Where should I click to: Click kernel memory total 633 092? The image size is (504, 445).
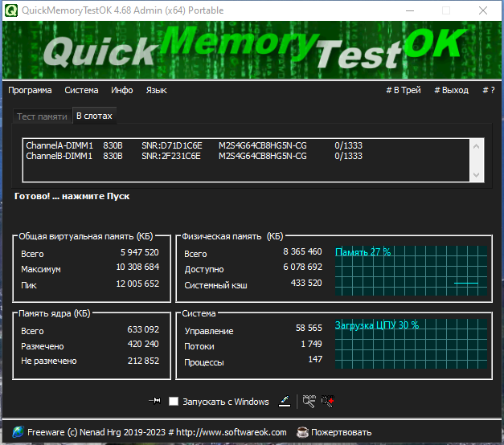click(143, 329)
